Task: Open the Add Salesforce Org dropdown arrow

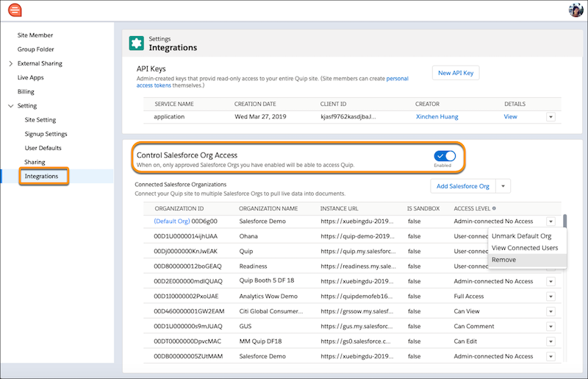Action: pos(503,186)
